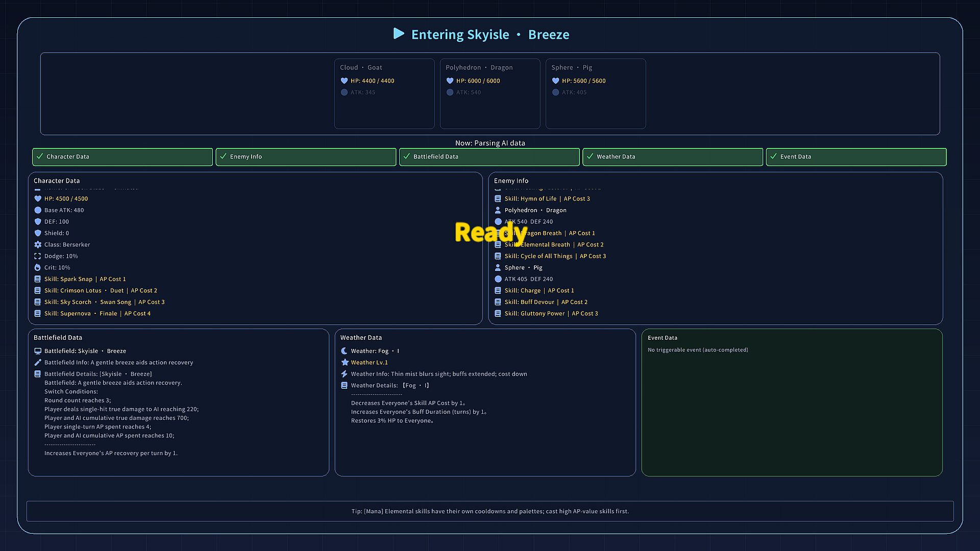Click Round count reaches 3 switch condition
Screen dimensions: 980x551
tap(78, 400)
